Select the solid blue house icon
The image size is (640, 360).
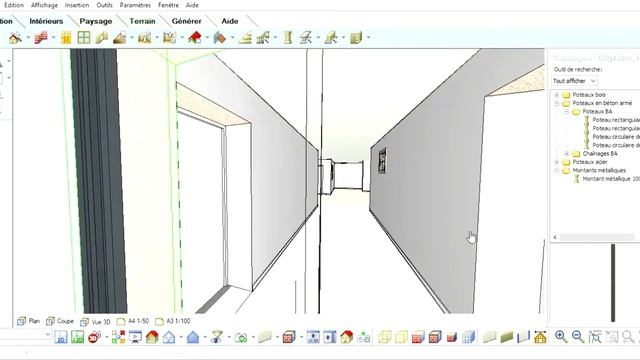(193, 337)
